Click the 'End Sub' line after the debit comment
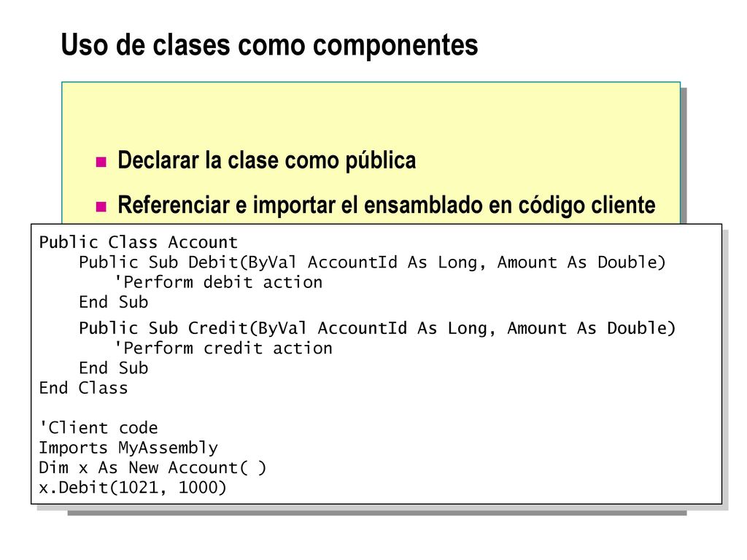This screenshot has width=747, height=560. click(x=113, y=302)
